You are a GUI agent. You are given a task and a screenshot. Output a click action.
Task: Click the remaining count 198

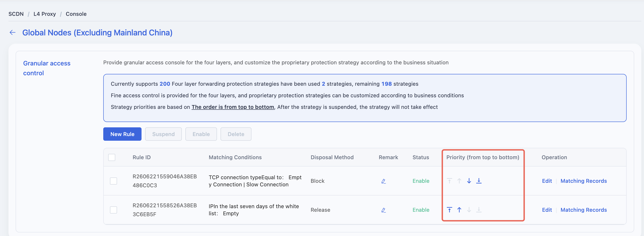coord(386,84)
